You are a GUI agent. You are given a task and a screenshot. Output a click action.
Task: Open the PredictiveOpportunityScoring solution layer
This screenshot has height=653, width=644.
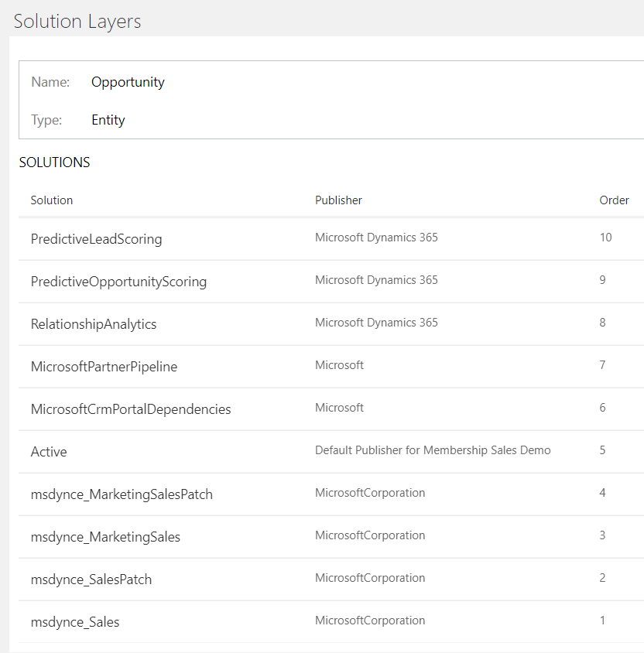[x=118, y=282]
